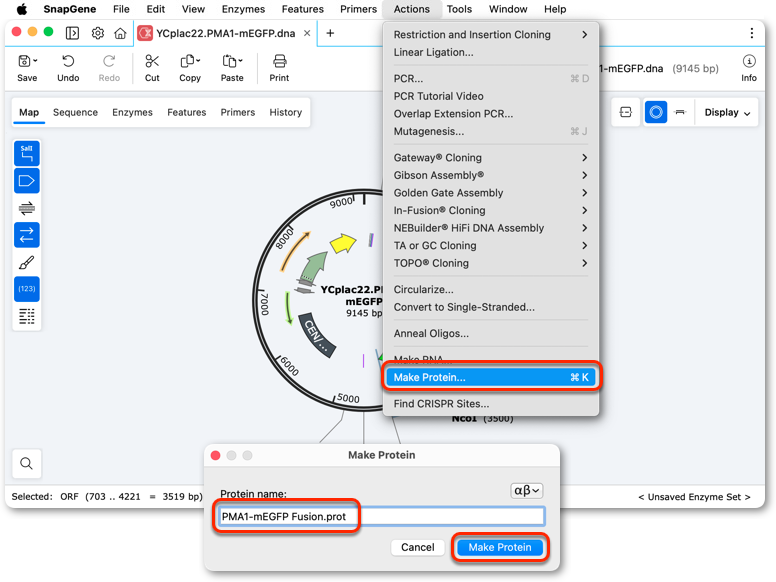Toggle Show Translations arrows side button
The image size is (776, 582).
click(27, 235)
